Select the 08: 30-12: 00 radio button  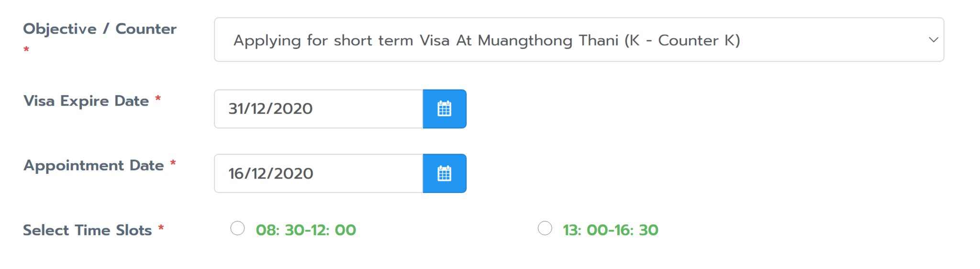[237, 228]
